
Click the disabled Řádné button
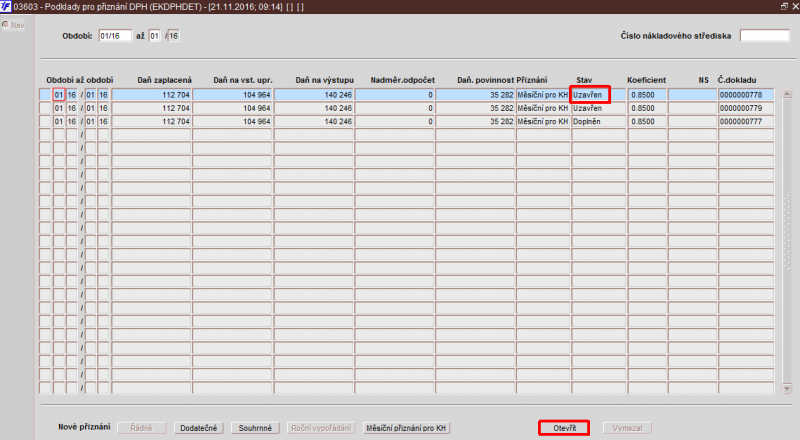pos(142,428)
